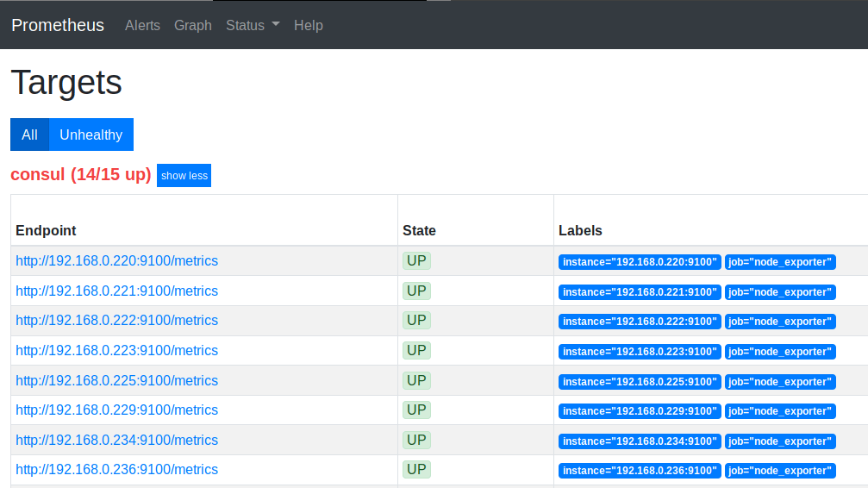Click the instance="192.168.0.223:9100" label

(640, 352)
